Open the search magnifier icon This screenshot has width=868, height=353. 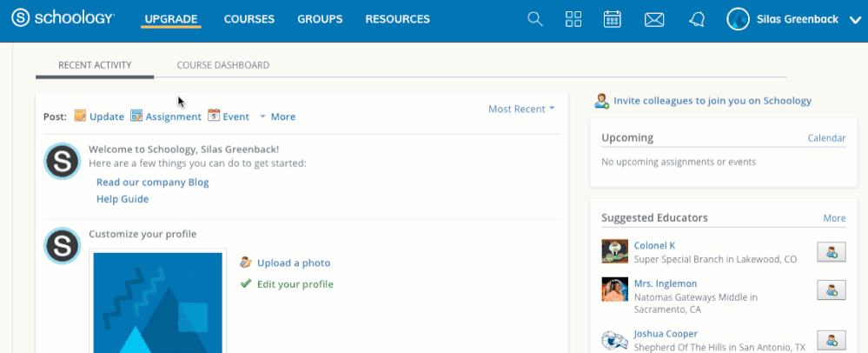tap(534, 19)
